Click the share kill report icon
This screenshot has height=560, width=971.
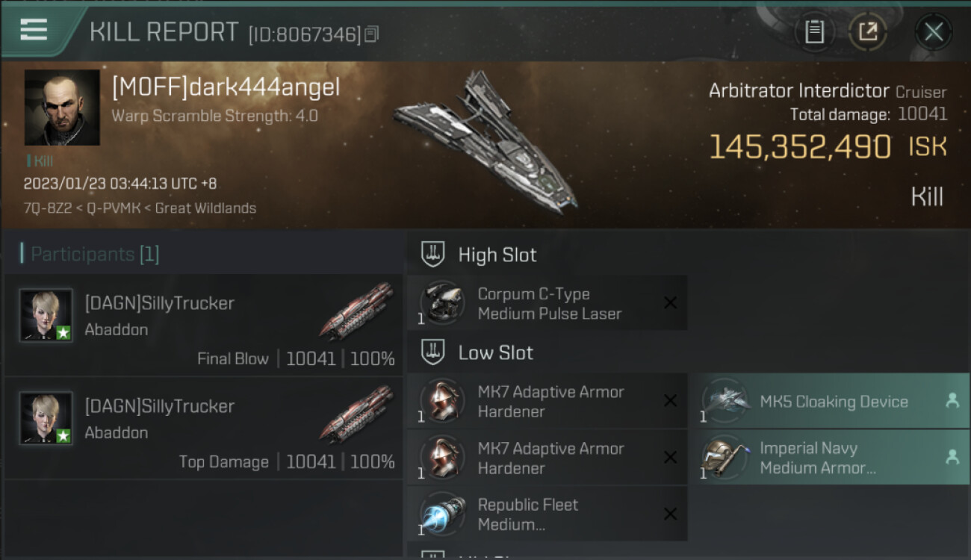(x=867, y=31)
